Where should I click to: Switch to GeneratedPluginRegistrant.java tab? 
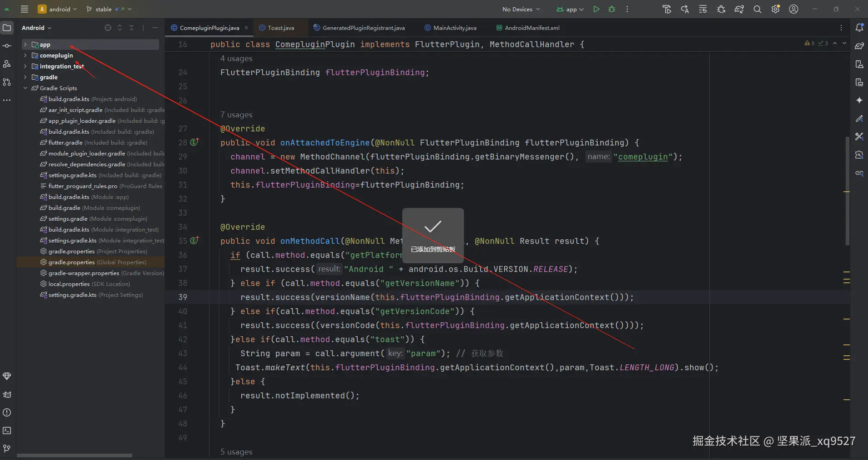pos(359,28)
